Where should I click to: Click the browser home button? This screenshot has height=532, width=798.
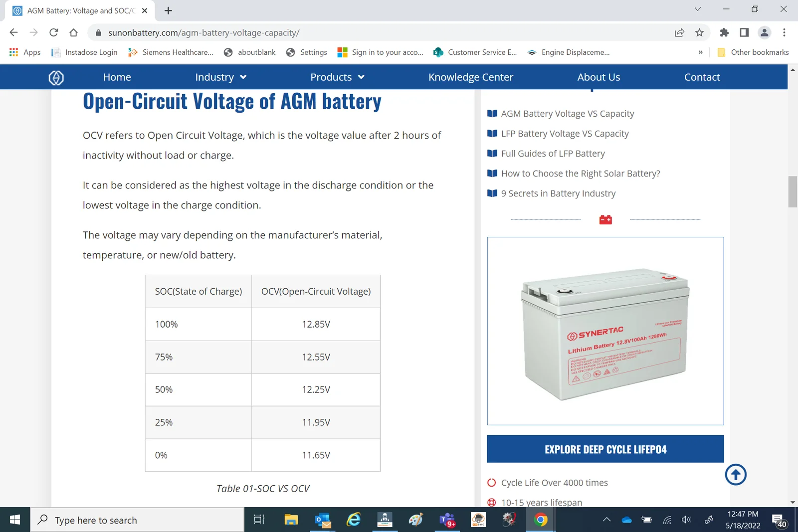74,32
